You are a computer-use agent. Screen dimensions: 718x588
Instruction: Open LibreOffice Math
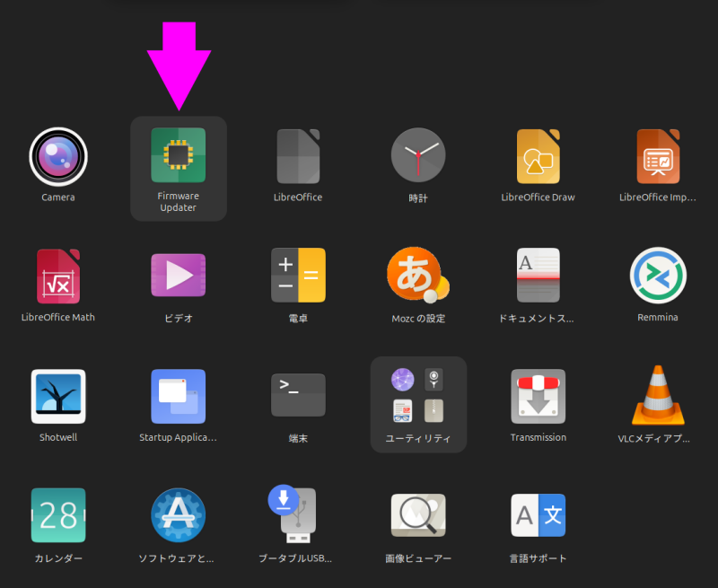[58, 276]
